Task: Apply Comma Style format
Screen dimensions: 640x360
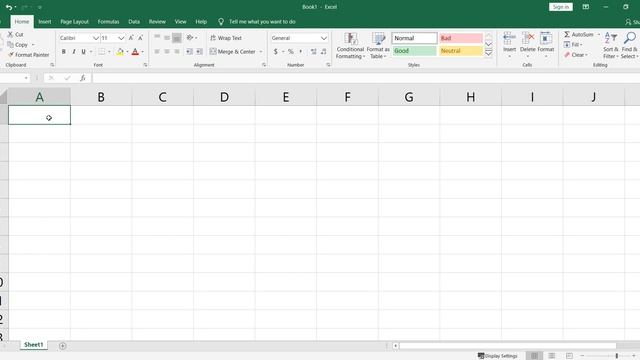Action: [x=301, y=51]
